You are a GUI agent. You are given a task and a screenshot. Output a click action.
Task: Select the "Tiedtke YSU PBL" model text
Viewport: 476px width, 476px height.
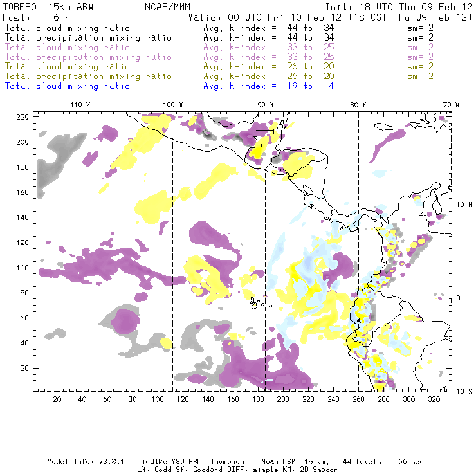pyautogui.click(x=169, y=462)
